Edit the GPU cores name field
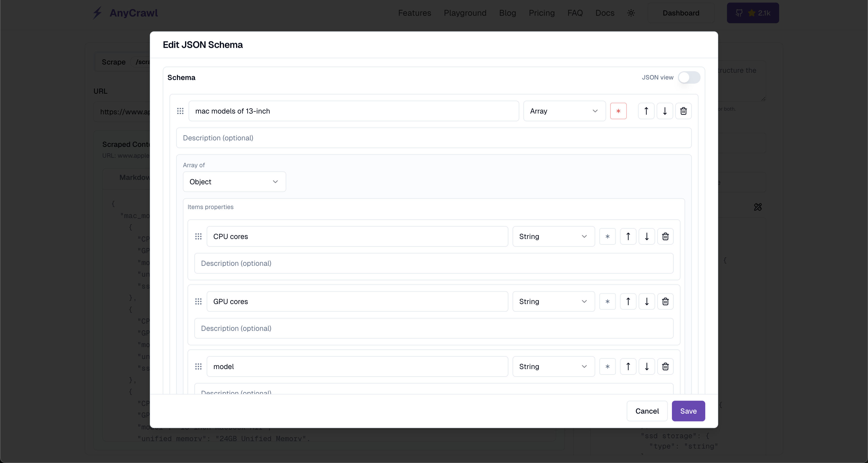Screen dimensions: 868x463 click(357, 301)
